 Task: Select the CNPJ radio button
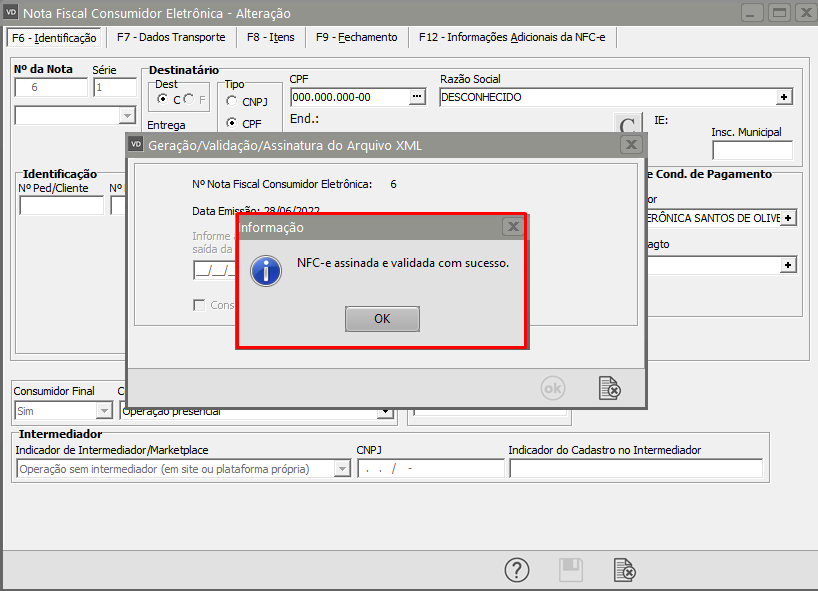coord(232,101)
